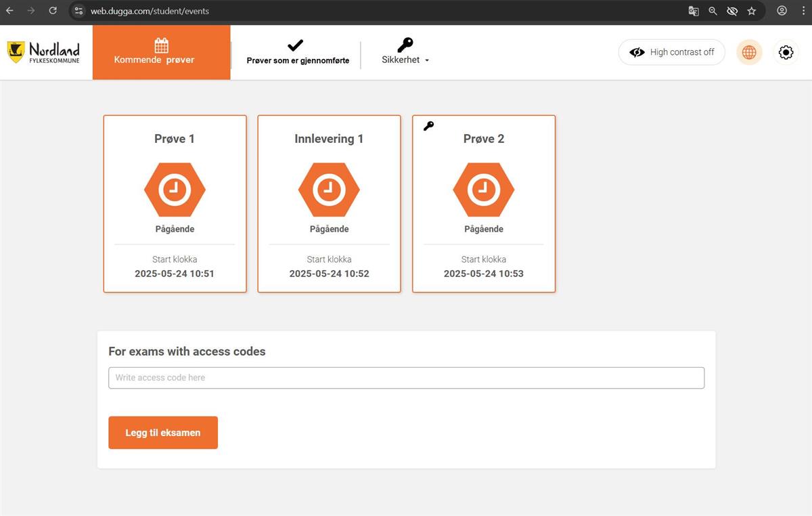This screenshot has width=812, height=516.
Task: Click the For exams with access codes heading
Action: [187, 351]
